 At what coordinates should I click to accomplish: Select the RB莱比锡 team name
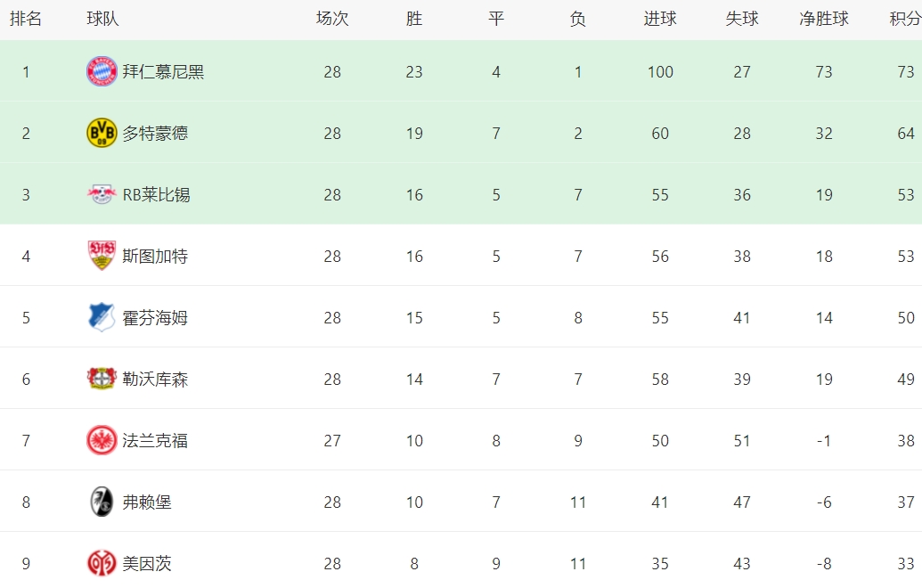click(156, 195)
